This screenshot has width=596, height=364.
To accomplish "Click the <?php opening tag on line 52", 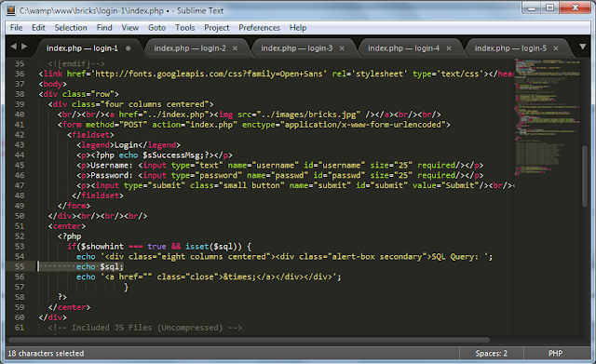I will [x=70, y=236].
